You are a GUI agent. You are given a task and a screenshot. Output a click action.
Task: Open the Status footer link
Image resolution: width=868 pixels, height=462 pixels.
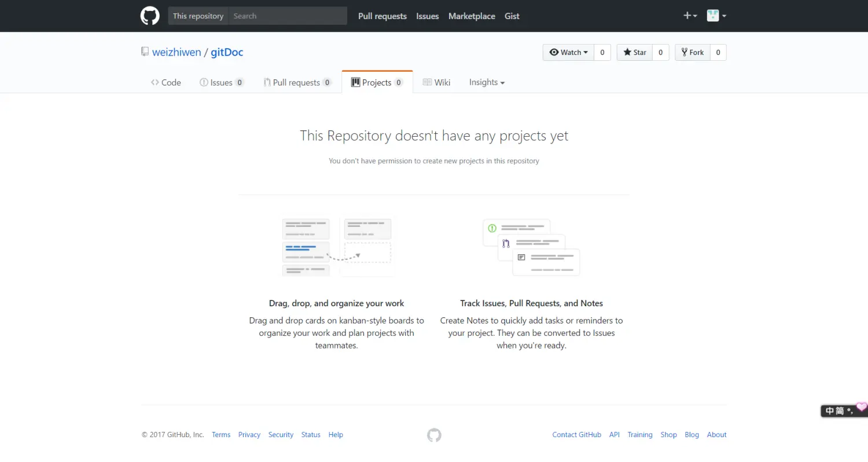click(x=311, y=435)
